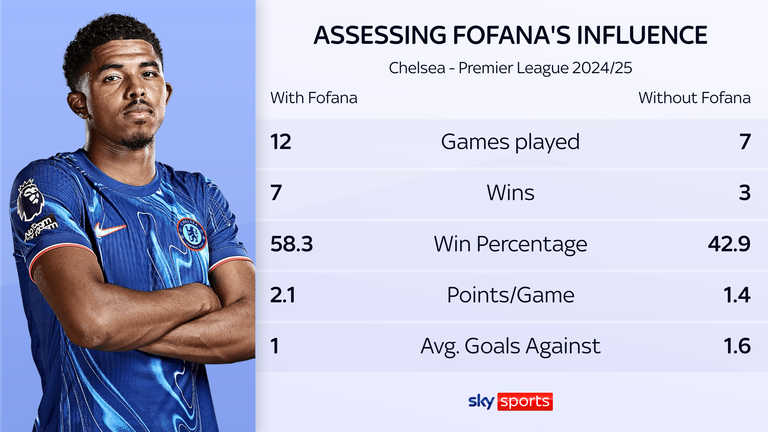Screen dimensions: 768x432
Task: Click the 2.1 points per game value
Action: [x=283, y=295]
